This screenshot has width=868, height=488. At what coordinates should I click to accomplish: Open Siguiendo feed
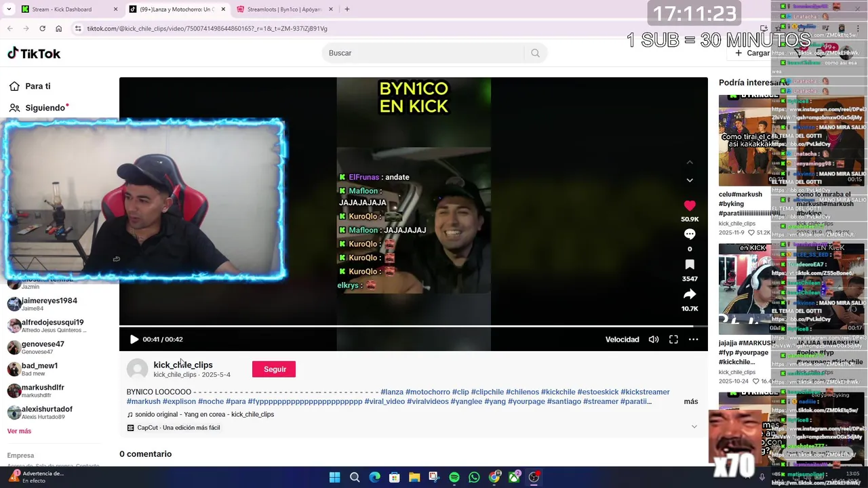45,108
